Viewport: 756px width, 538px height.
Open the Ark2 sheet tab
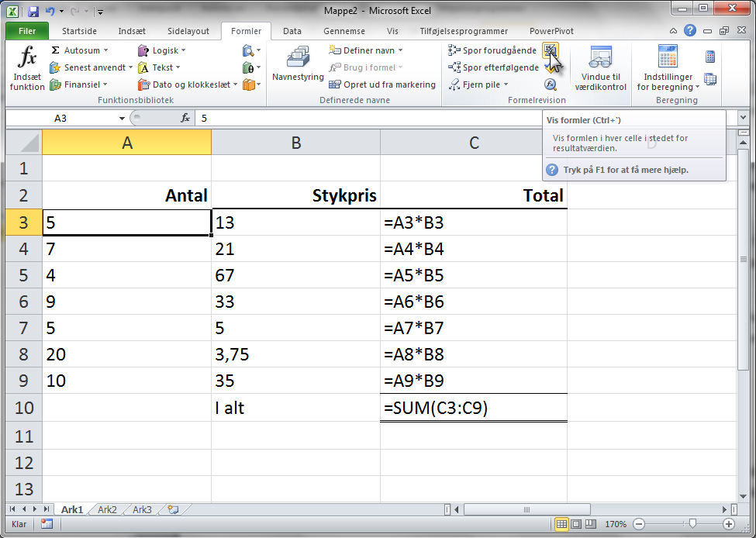click(x=107, y=509)
